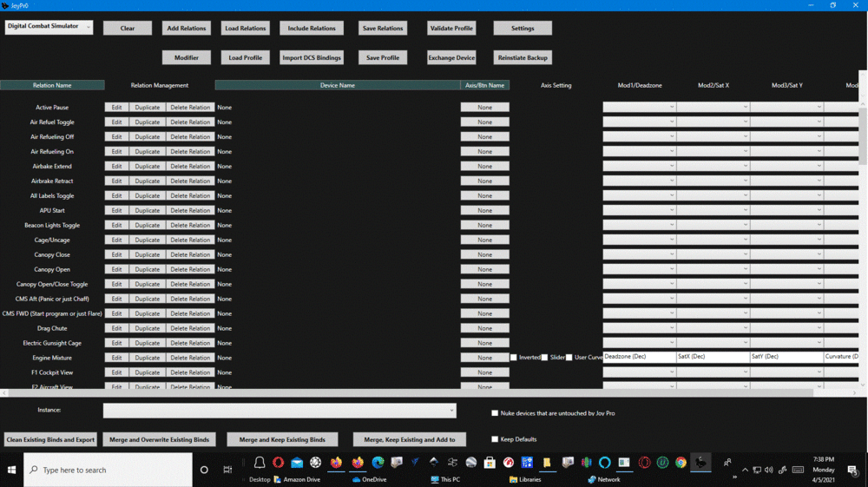Open the Alexa ring icon in taskbar
868x487 pixels.
[x=604, y=462]
